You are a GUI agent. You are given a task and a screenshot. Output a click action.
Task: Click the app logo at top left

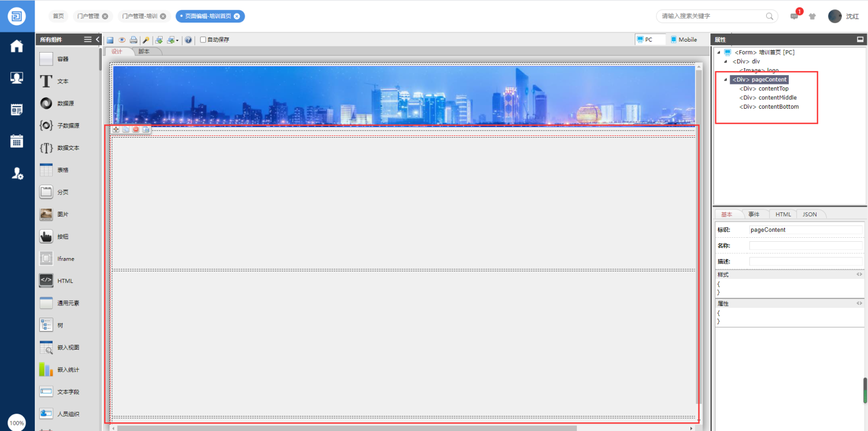17,16
